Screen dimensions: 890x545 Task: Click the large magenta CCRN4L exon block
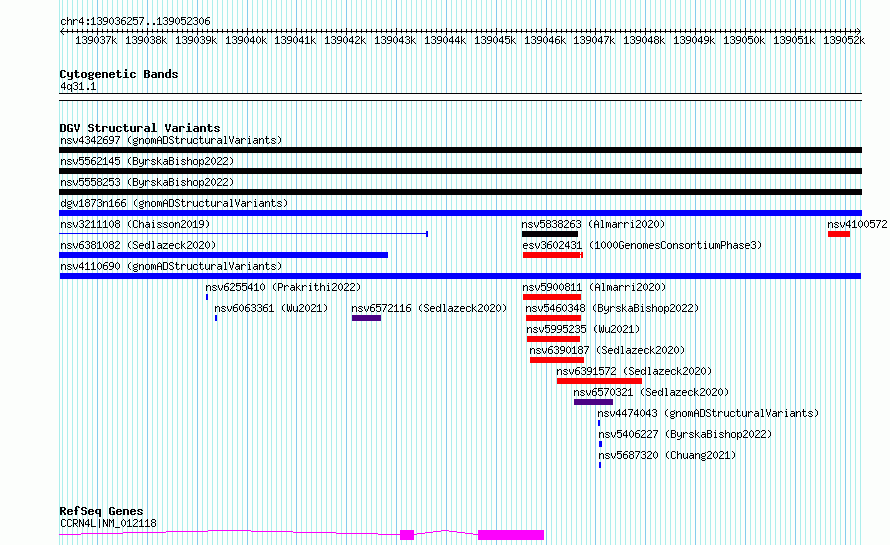(x=511, y=535)
